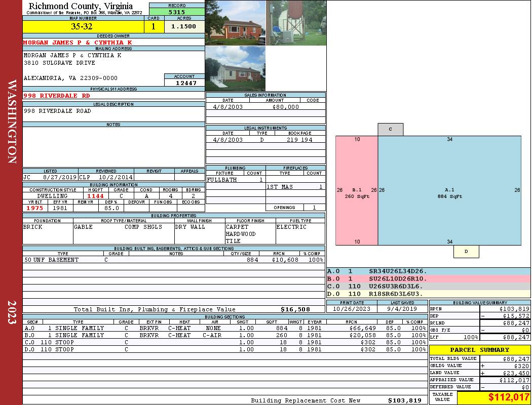The image size is (532, 405).
Task: Click the print date 10/26/2023
Action: [x=352, y=309]
